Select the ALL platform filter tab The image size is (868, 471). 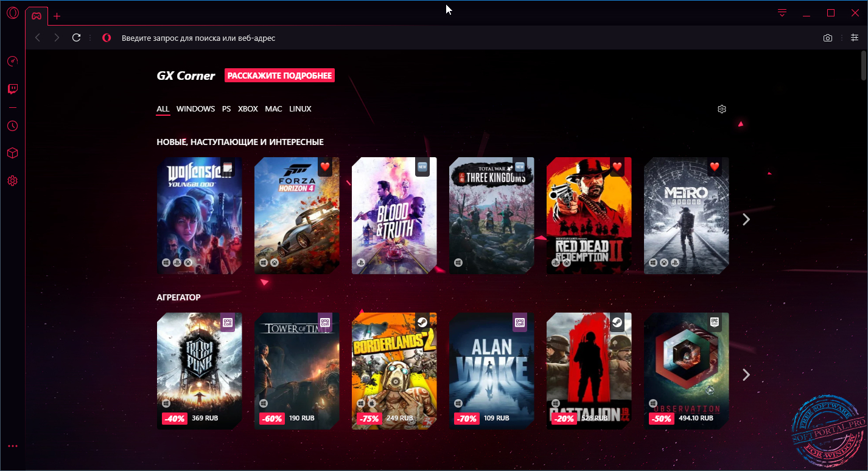click(163, 109)
